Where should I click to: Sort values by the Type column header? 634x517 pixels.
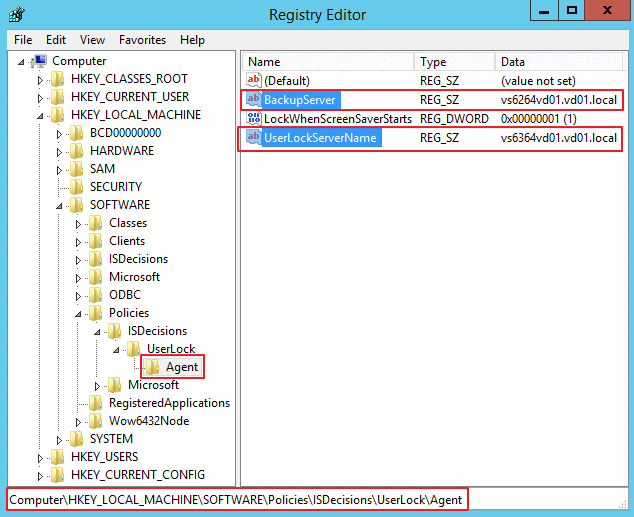[x=455, y=61]
